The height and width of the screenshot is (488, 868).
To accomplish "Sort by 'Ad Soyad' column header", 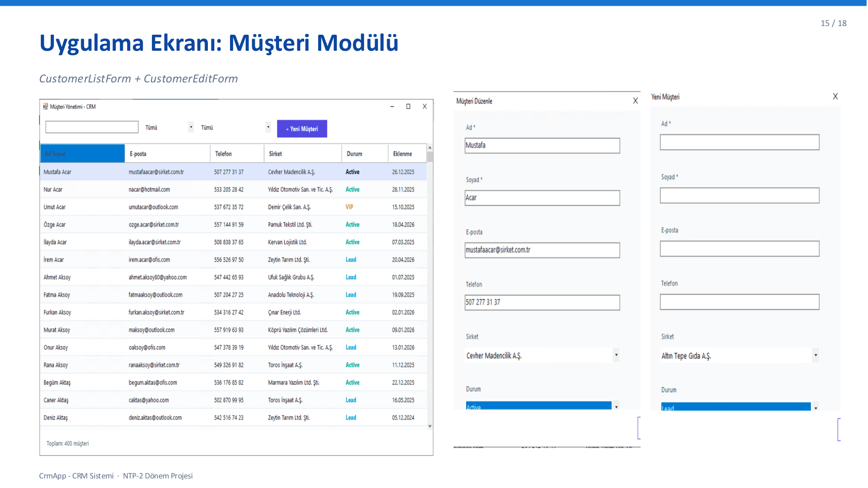I will point(82,154).
